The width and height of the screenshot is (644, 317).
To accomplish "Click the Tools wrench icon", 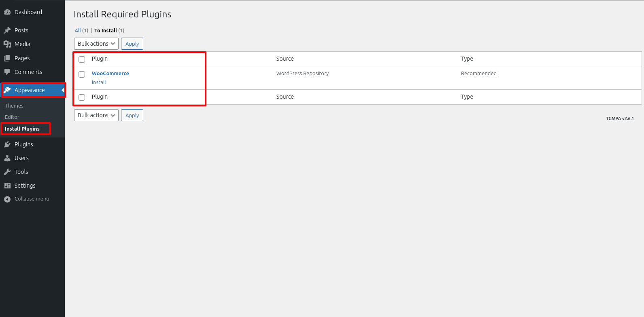I will 7,172.
